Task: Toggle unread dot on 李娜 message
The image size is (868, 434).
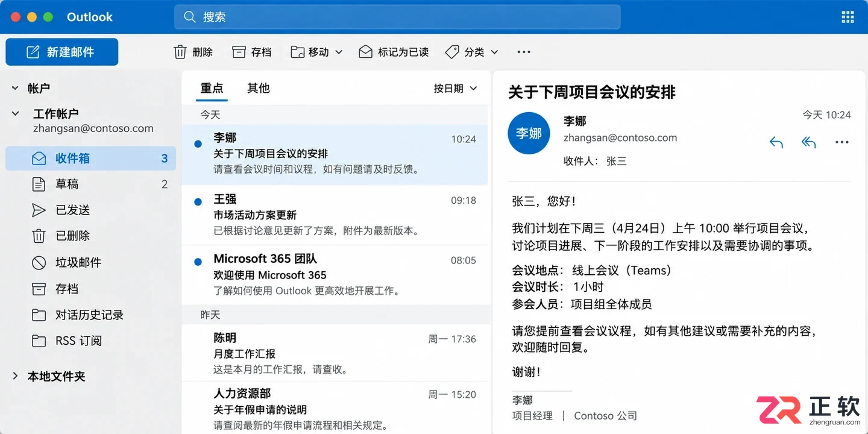Action: click(198, 143)
